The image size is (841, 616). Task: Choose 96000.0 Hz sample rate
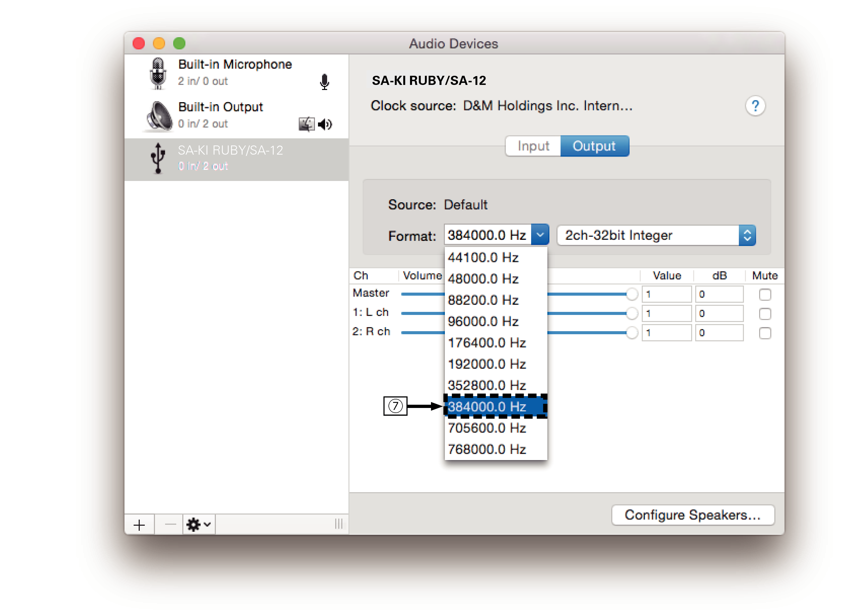coord(496,321)
